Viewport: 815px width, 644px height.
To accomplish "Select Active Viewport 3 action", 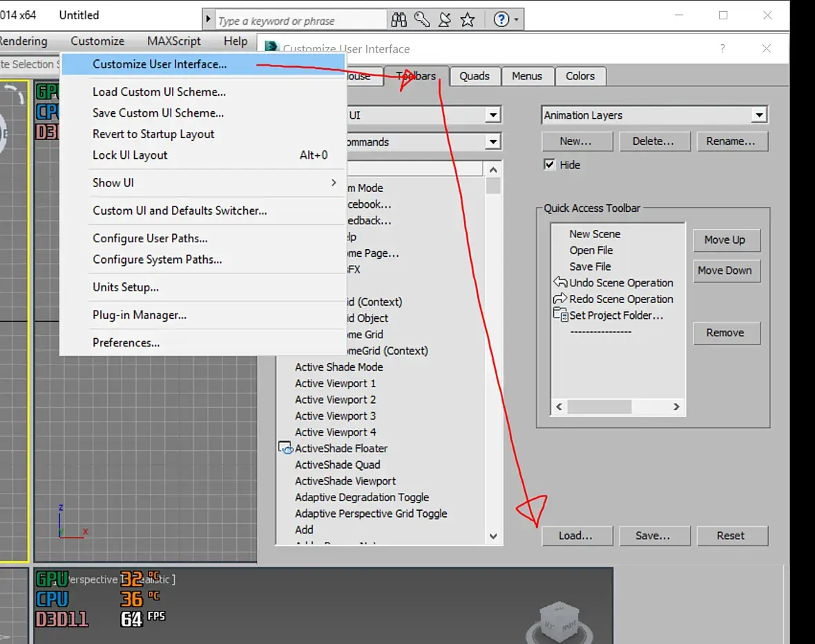I will pyautogui.click(x=335, y=416).
